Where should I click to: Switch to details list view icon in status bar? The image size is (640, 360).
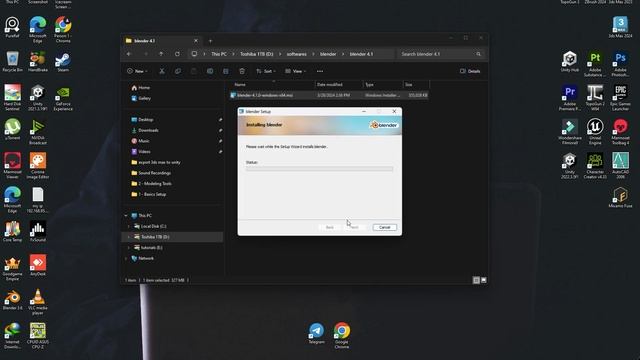(x=476, y=280)
